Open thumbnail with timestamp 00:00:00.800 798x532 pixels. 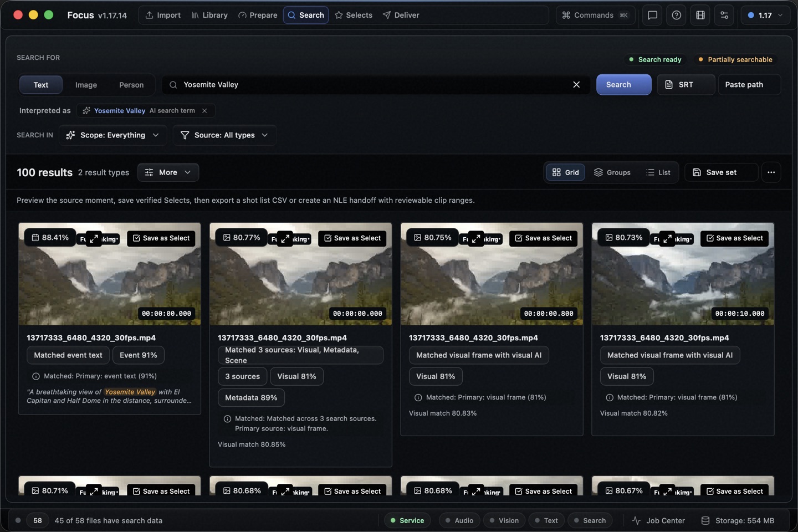(x=492, y=274)
